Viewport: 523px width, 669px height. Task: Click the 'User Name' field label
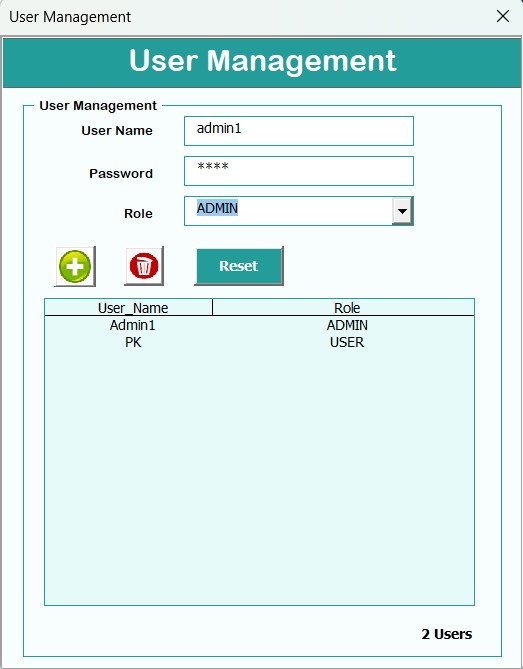coord(117,131)
